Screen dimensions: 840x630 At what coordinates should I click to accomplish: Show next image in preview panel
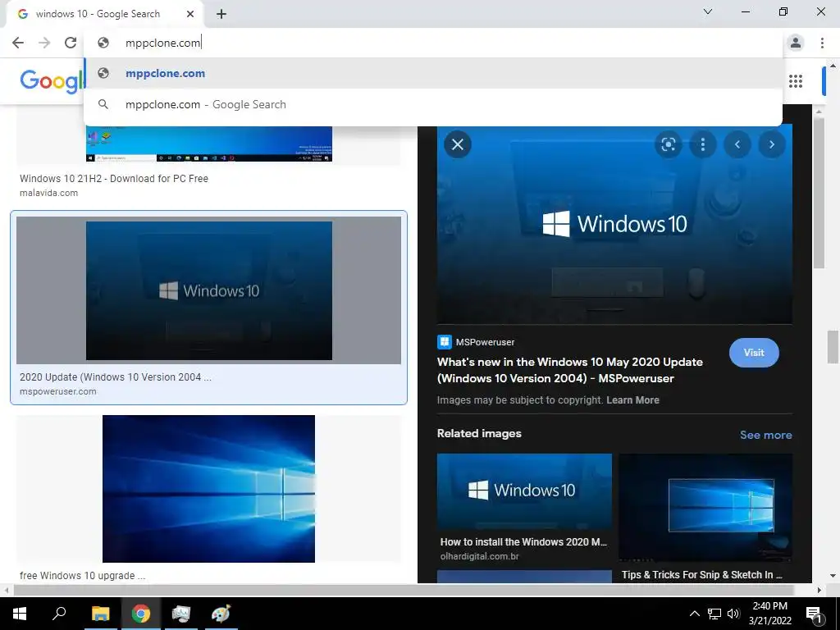click(x=772, y=144)
